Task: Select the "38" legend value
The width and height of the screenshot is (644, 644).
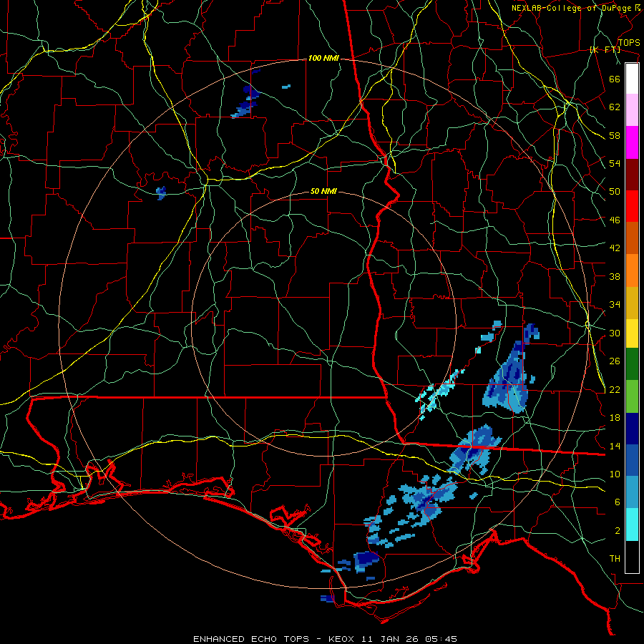Action: pos(615,276)
